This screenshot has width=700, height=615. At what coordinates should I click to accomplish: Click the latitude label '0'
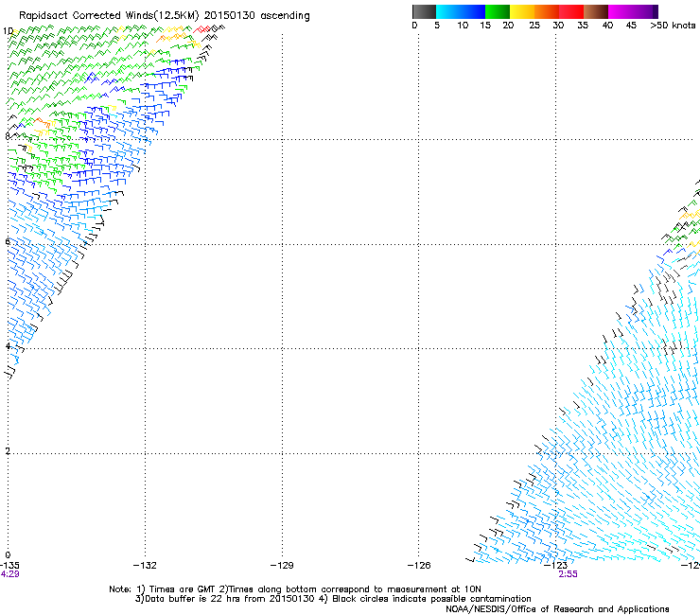coord(8,555)
